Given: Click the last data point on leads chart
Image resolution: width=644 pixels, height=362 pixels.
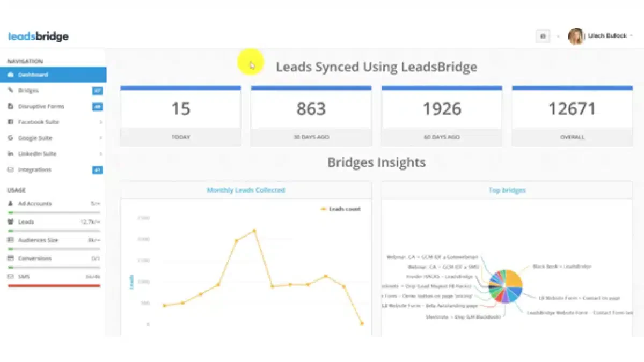Looking at the screenshot, I should [362, 323].
